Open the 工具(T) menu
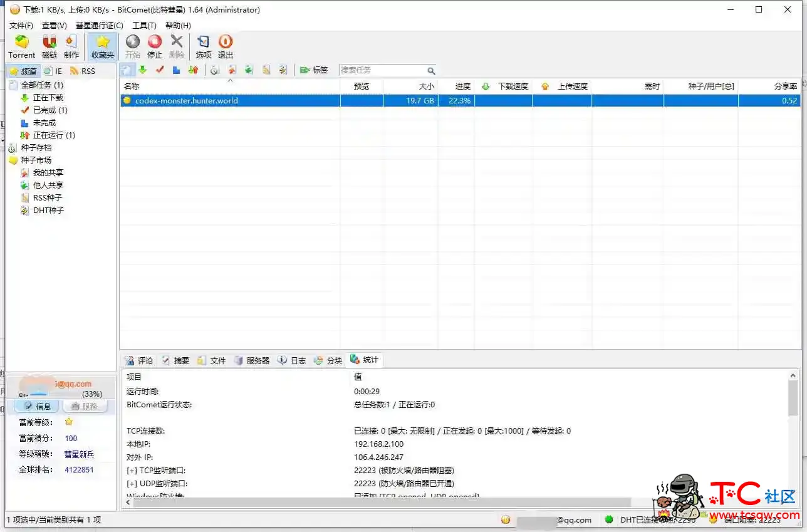 144,26
